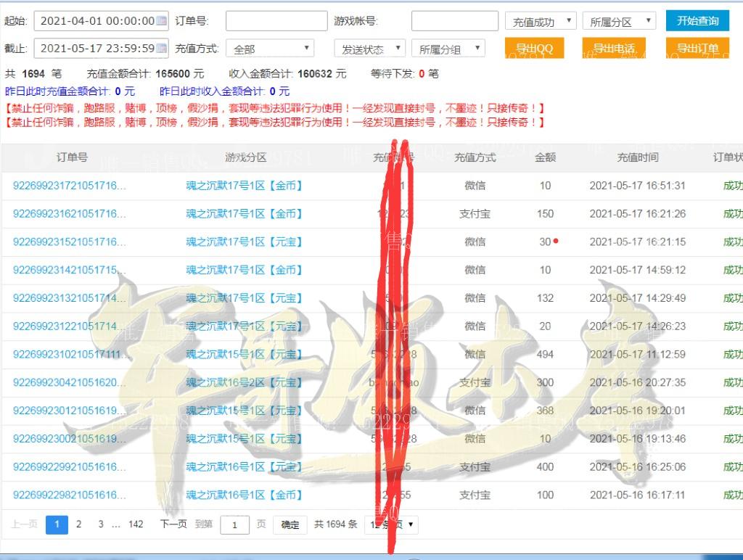
Task: Open the first order 92269923172105 link
Action: 70,186
